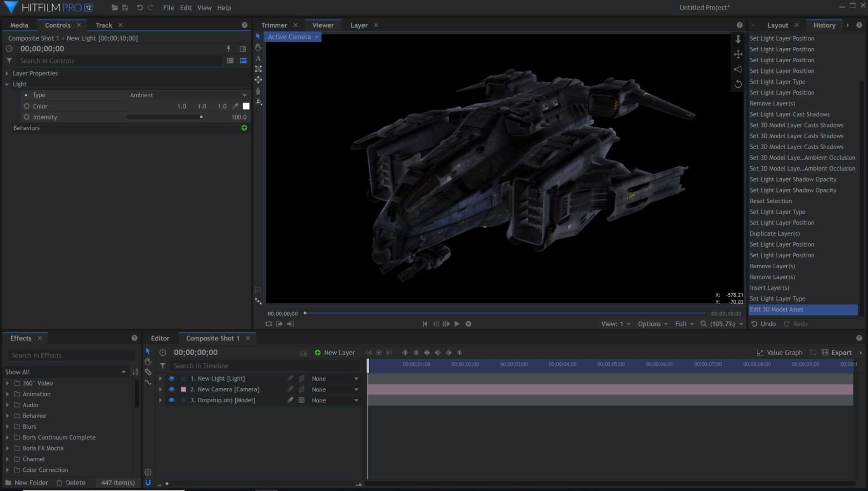The height and width of the screenshot is (491, 868).
Task: Click the green plus to add a Behavior
Action: 244,128
